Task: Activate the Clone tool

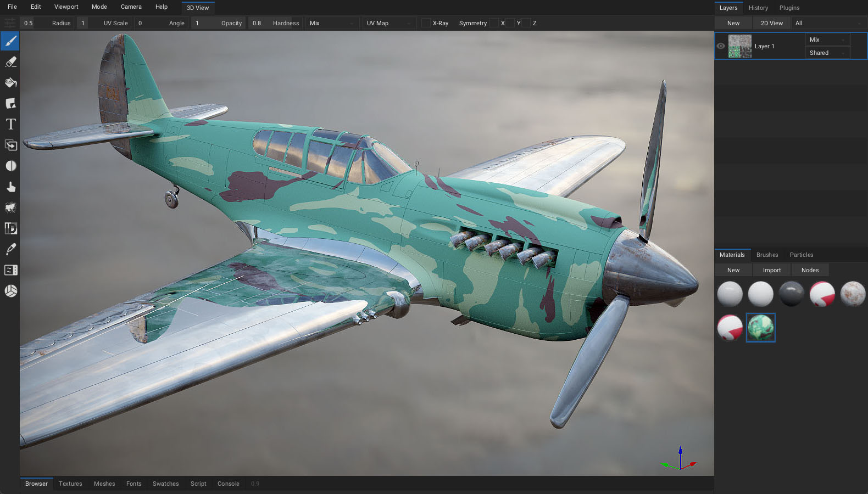Action: click(10, 145)
